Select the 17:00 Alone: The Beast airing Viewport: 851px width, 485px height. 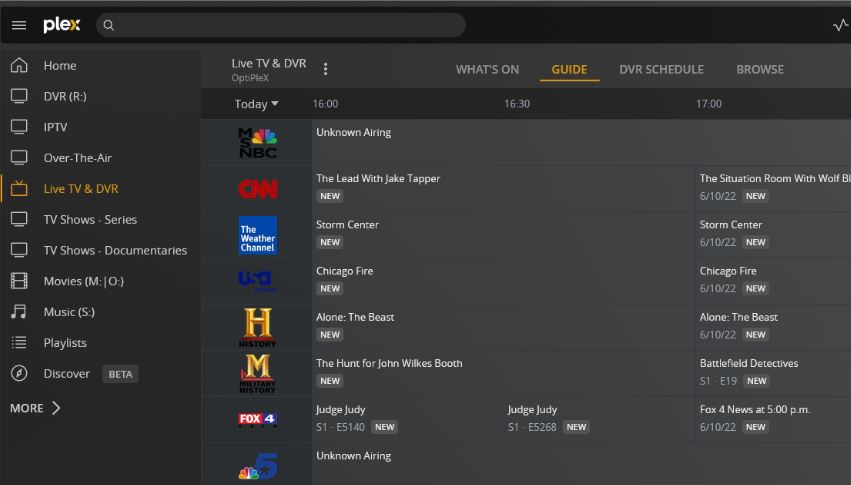(x=773, y=327)
